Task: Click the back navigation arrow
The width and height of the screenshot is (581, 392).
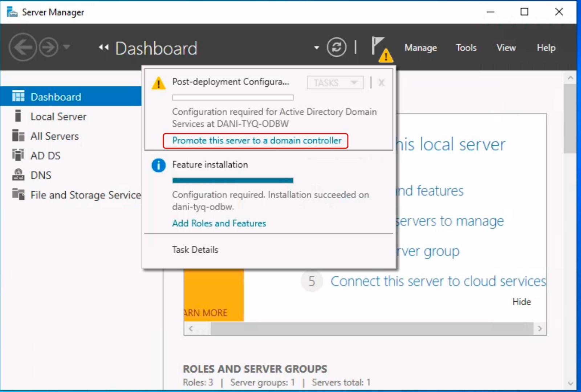Action: 23,47
